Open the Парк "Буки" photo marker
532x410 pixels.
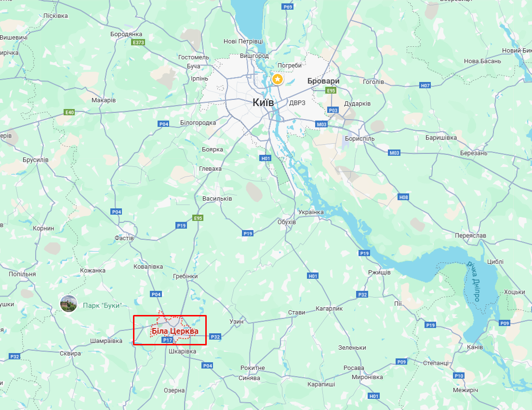[68, 304]
